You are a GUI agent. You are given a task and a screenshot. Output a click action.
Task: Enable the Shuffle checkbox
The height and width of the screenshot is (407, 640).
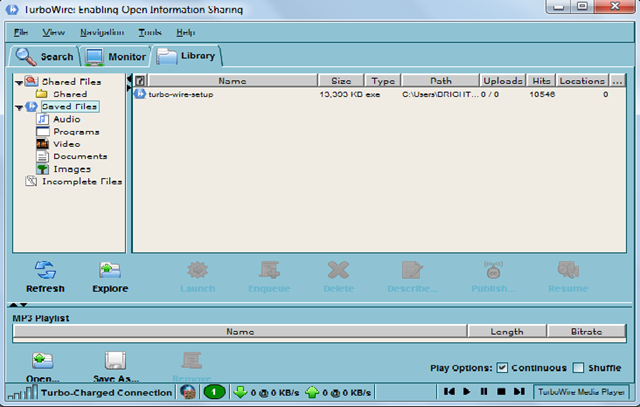(581, 368)
